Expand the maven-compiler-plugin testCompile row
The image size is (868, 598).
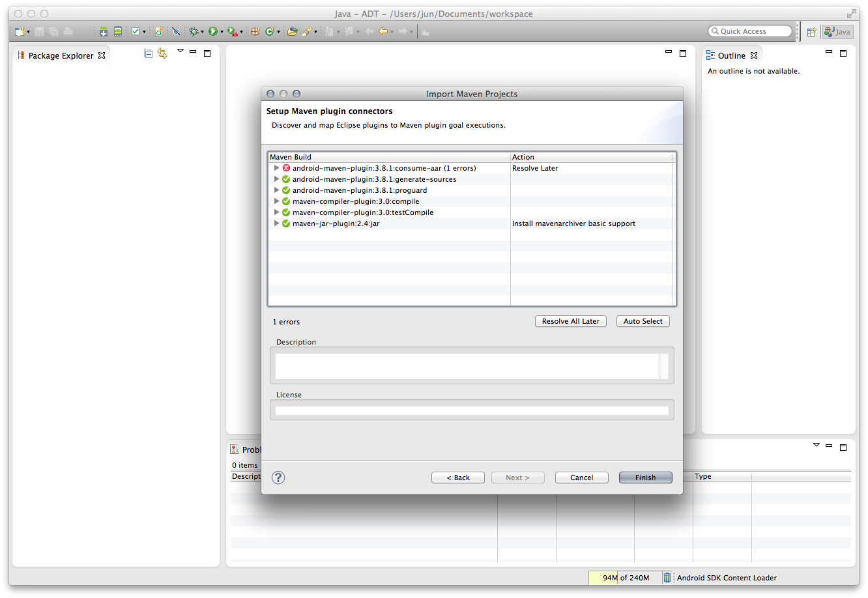[276, 212]
